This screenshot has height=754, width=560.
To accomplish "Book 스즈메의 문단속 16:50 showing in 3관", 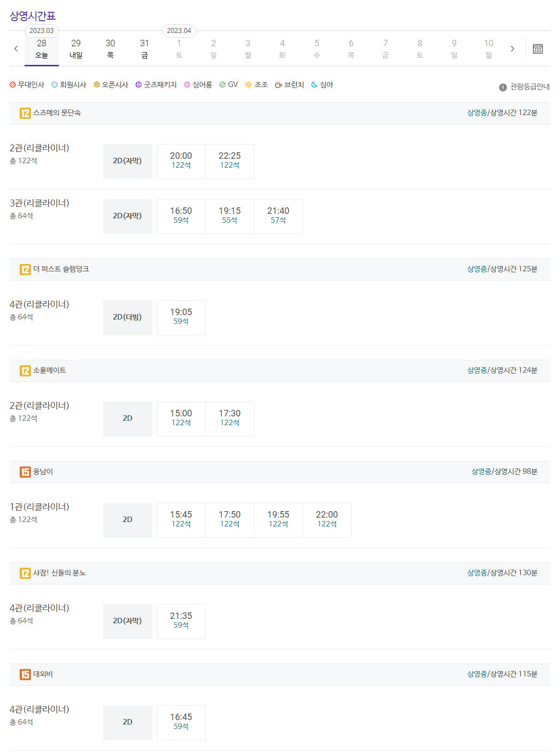I will click(x=181, y=216).
